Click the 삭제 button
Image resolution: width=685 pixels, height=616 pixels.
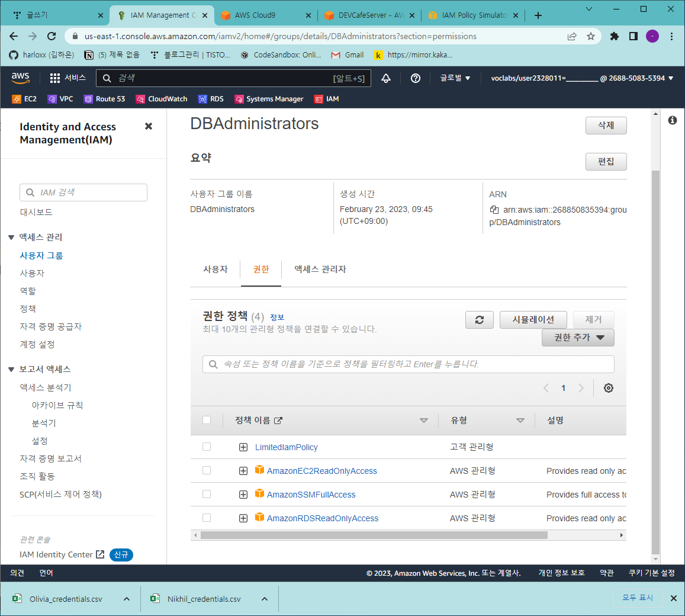[606, 126]
